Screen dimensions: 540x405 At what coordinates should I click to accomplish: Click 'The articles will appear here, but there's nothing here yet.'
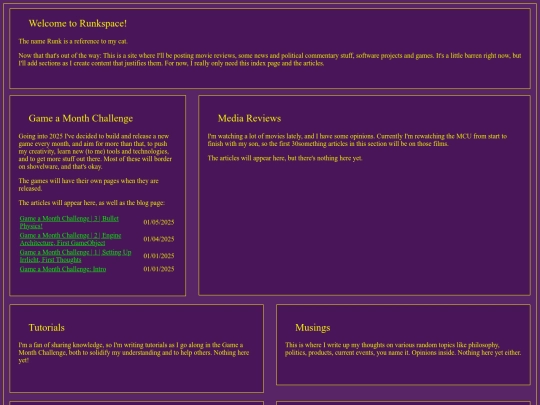pyautogui.click(x=285, y=158)
